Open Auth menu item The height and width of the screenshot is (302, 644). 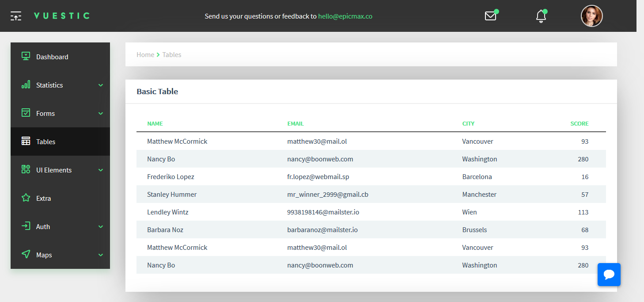click(60, 226)
